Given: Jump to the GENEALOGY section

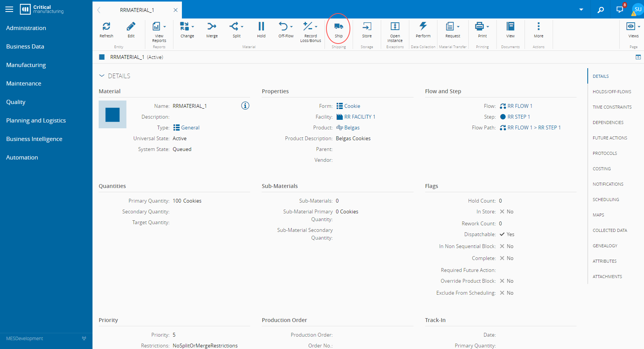Looking at the screenshot, I should (605, 246).
